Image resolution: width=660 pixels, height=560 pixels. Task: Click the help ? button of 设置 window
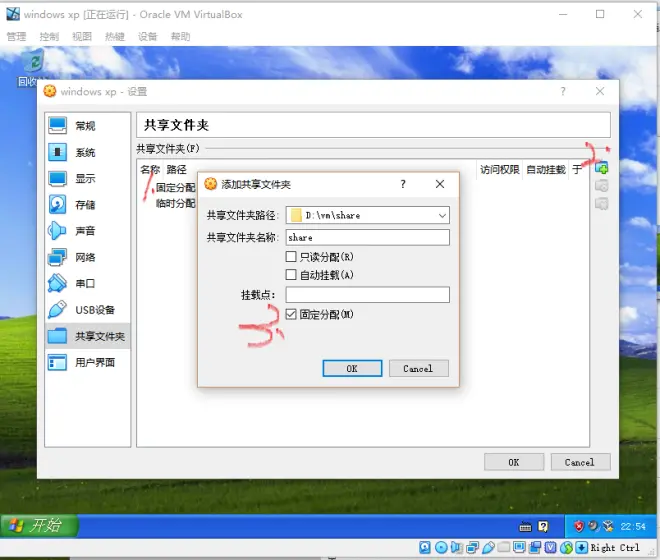point(563,91)
